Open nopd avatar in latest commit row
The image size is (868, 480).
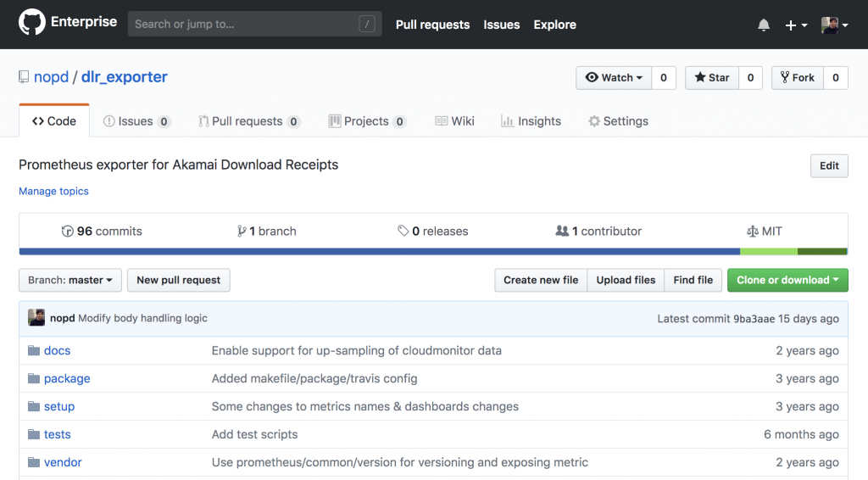click(x=36, y=318)
